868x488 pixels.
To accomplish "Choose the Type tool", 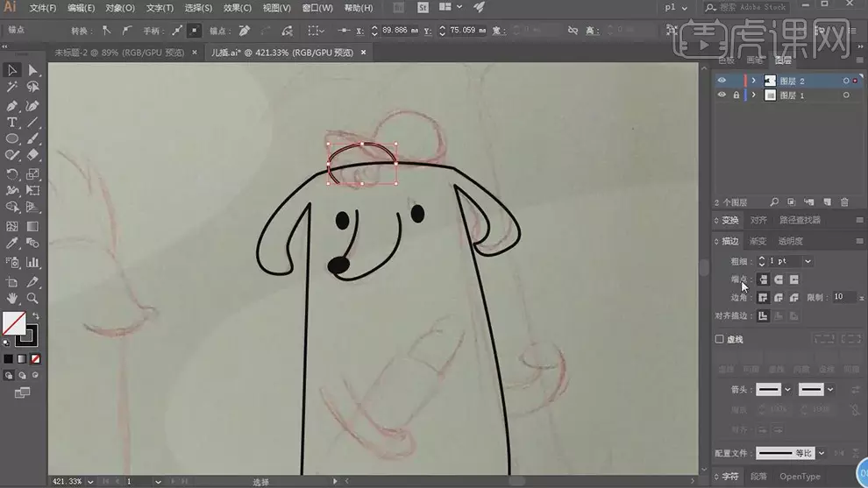I will click(12, 123).
